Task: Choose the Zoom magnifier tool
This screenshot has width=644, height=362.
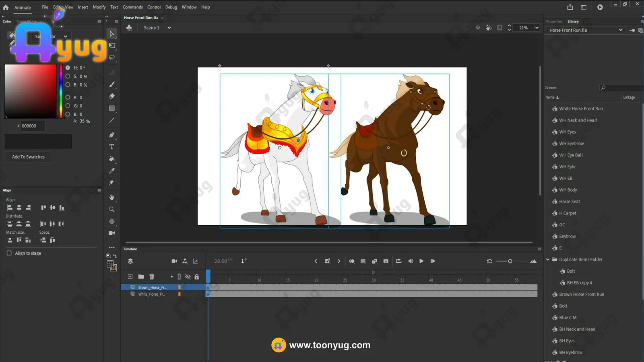Action: pos(112,210)
